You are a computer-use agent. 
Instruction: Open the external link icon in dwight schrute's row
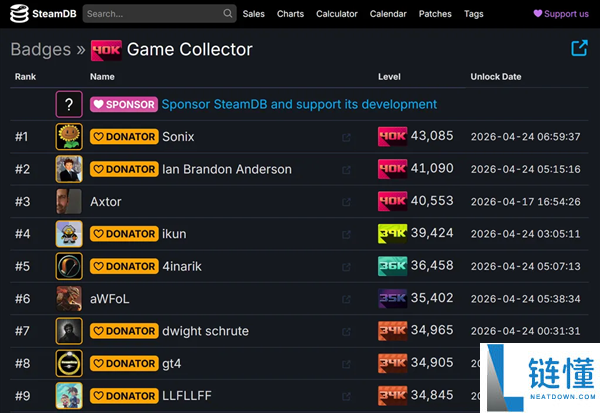click(x=346, y=331)
